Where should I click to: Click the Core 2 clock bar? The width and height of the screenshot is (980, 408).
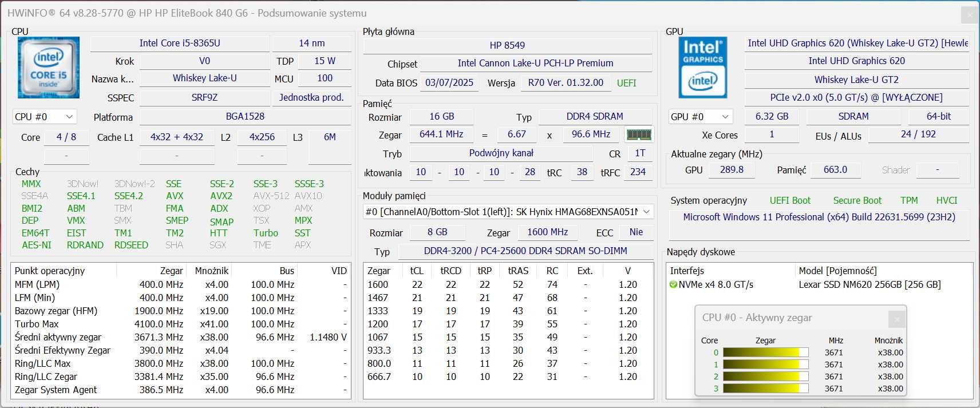click(765, 377)
